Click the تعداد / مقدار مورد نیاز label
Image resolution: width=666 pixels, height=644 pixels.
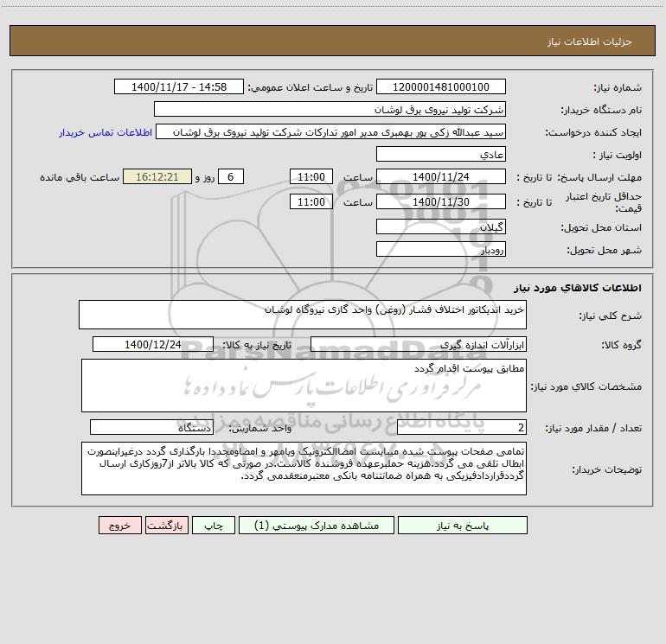click(593, 428)
